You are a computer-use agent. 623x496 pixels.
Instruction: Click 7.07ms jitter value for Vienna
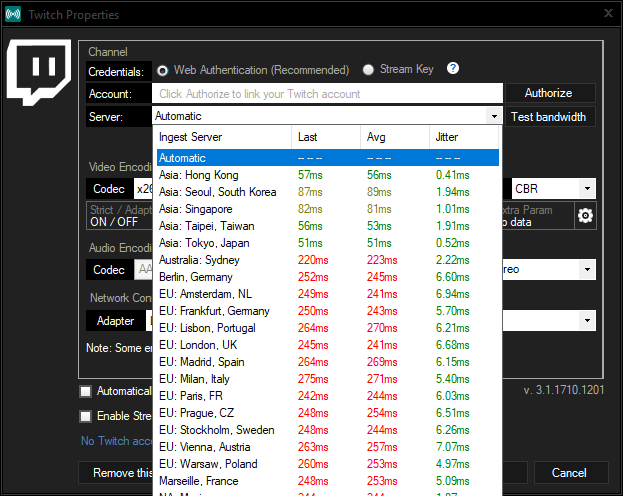[x=453, y=447]
